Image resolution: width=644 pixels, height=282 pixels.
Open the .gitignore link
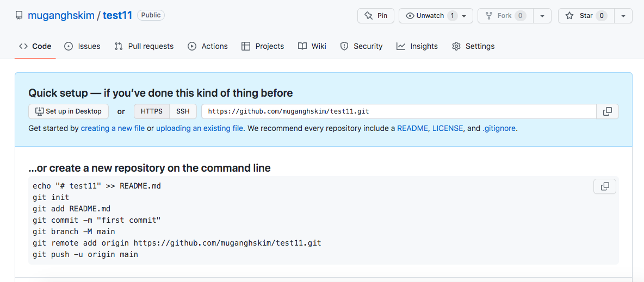coord(499,128)
